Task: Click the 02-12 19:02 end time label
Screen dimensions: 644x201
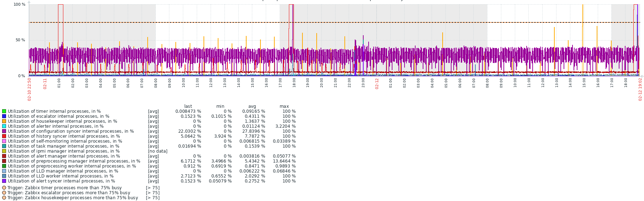Action: 640,89
